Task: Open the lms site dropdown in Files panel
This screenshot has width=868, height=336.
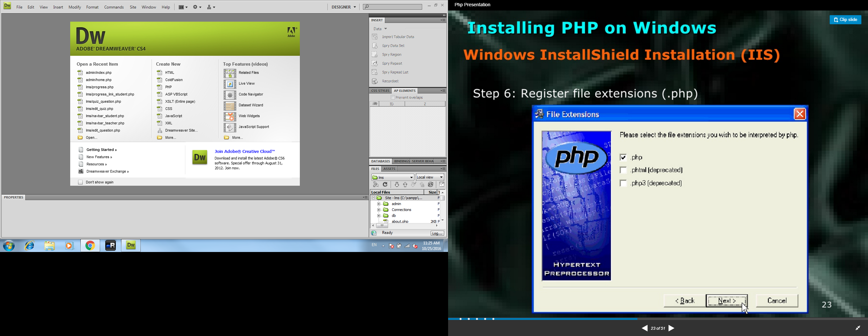Action: click(x=393, y=177)
